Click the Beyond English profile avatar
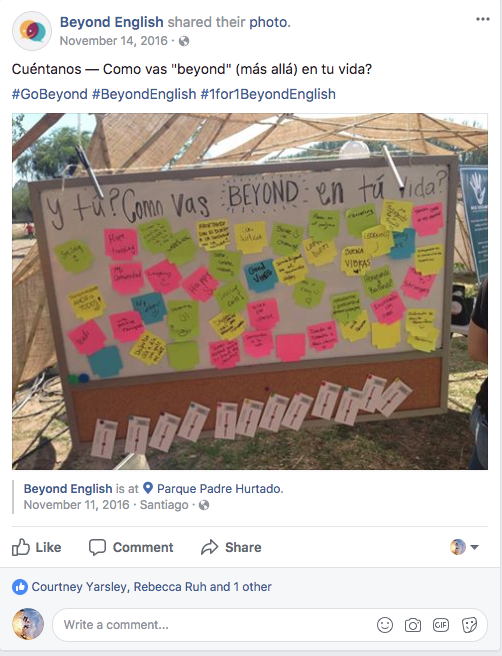Image resolution: width=502 pixels, height=656 pixels. (x=32, y=31)
